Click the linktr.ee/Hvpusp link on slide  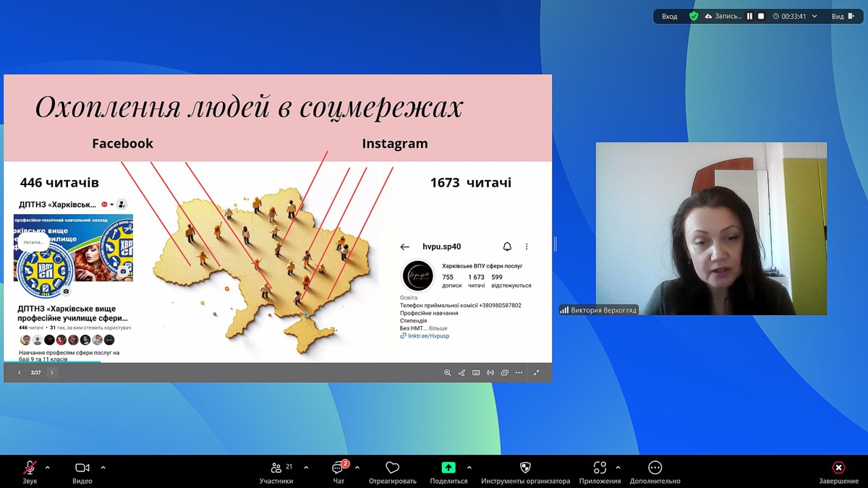click(x=428, y=336)
